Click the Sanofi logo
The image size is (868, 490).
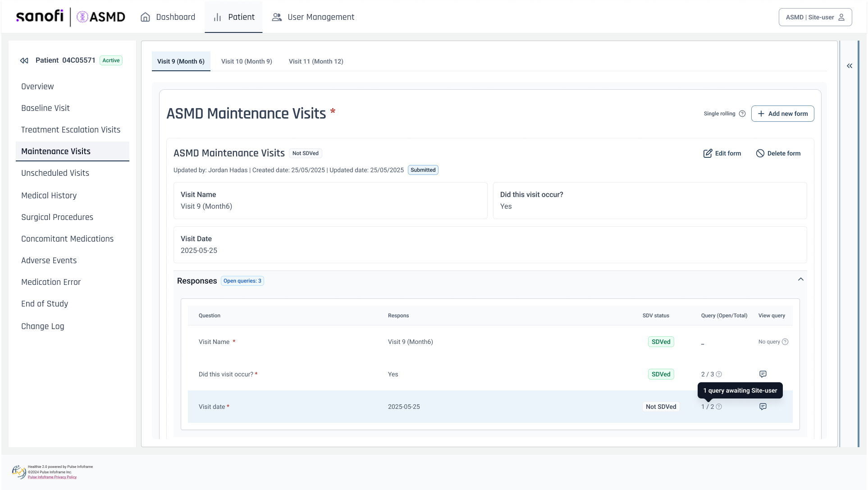pos(40,17)
